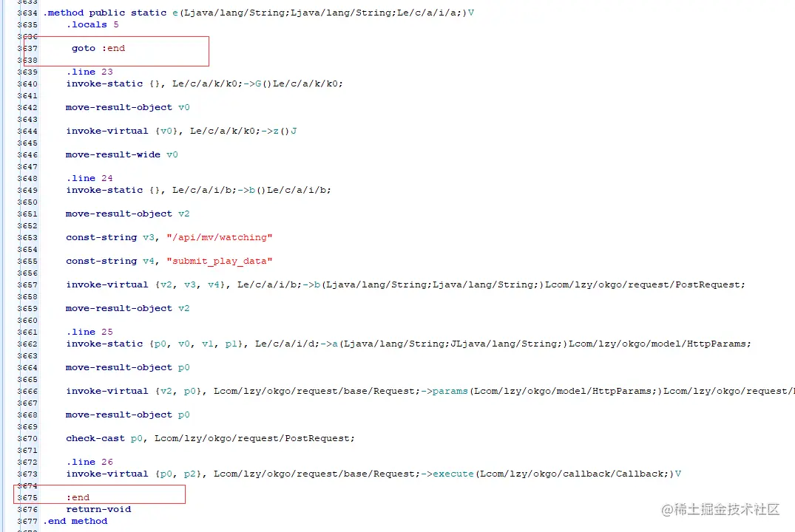Screen dimensions: 795x532
Task: Click line number 3670 in the gutter
Action: pos(27,438)
